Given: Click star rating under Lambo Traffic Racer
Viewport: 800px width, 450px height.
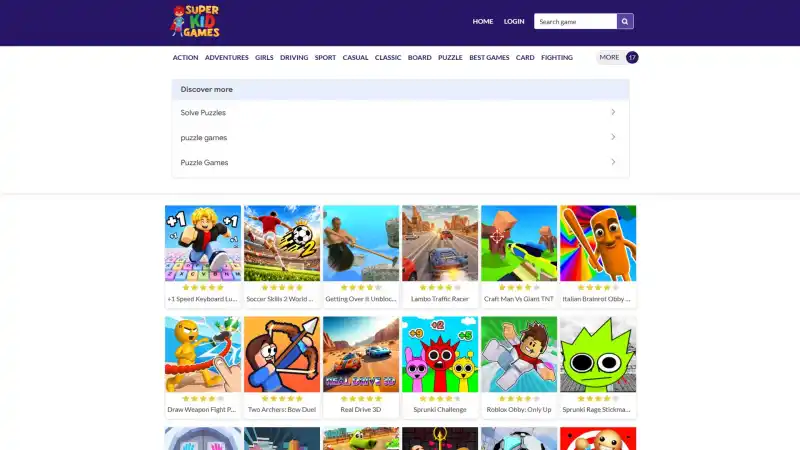Looking at the screenshot, I should click(x=440, y=288).
